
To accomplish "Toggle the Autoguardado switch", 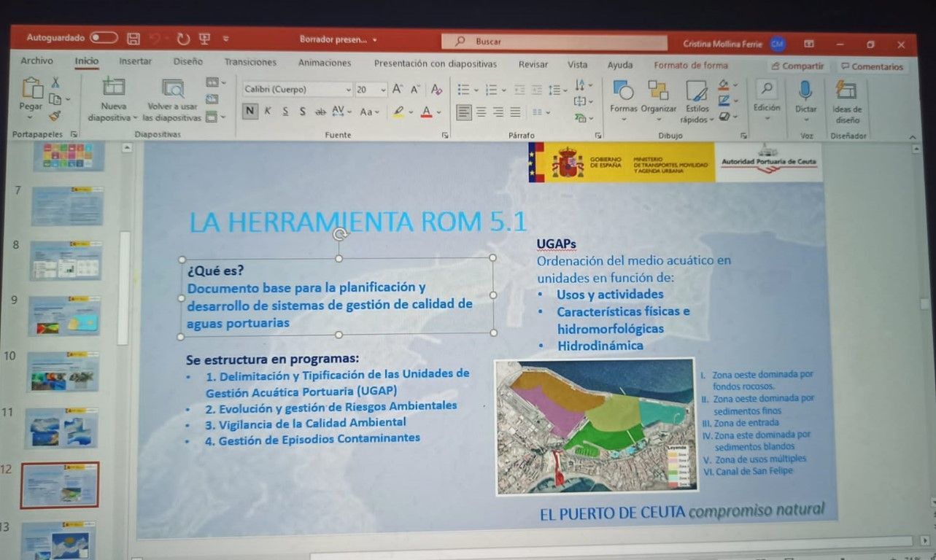I will pyautogui.click(x=104, y=37).
